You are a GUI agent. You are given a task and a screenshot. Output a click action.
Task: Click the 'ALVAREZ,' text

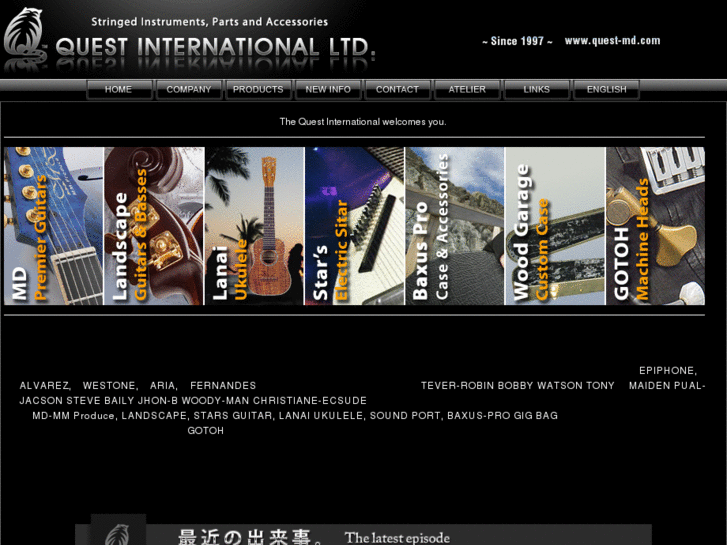click(x=45, y=385)
